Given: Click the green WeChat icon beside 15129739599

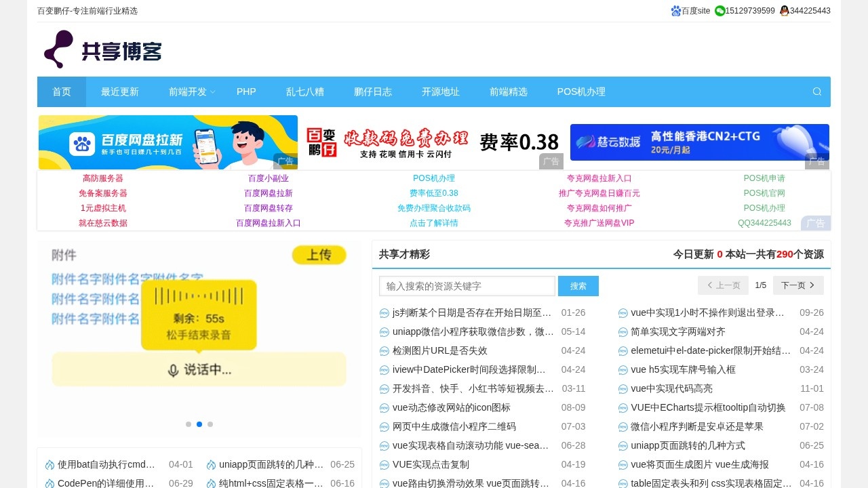Looking at the screenshot, I should 719,11.
